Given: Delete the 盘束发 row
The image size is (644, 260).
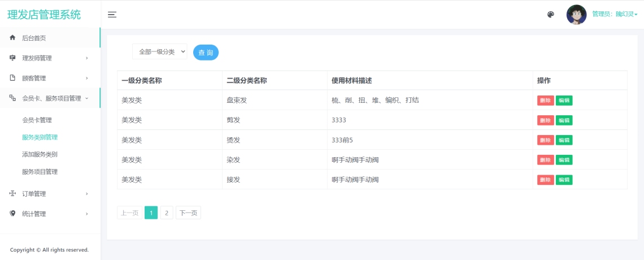Looking at the screenshot, I should [546, 100].
